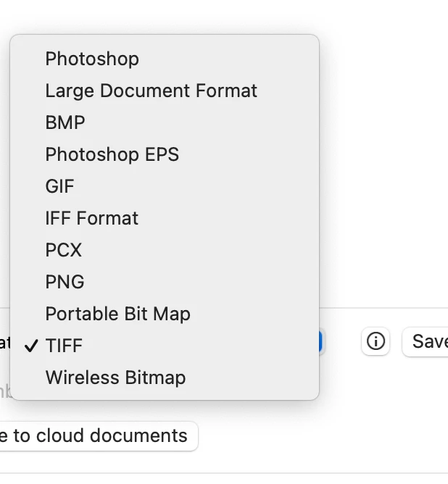This screenshot has width=448, height=484.
Task: Choose Photoshop from the format list
Action: click(x=92, y=59)
